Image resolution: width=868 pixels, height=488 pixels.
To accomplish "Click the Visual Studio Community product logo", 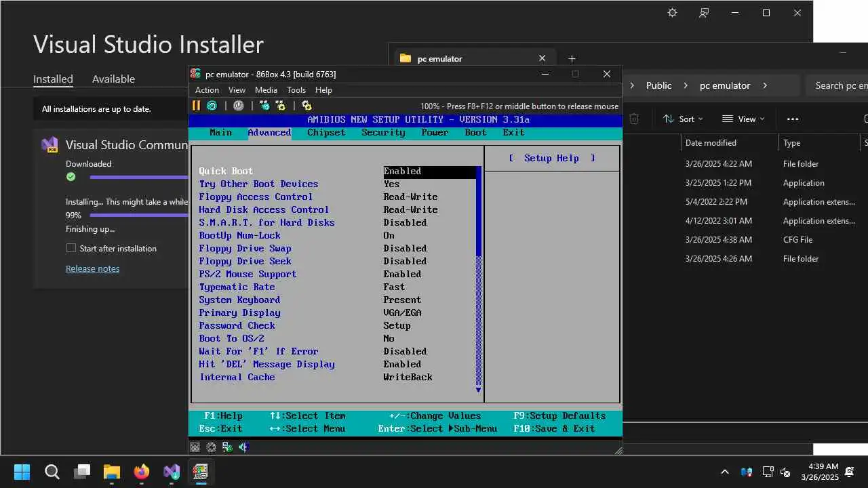I will point(50,145).
